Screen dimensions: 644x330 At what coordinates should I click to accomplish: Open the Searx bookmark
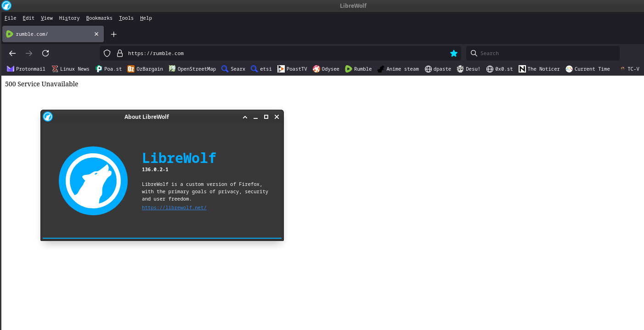[x=233, y=69]
